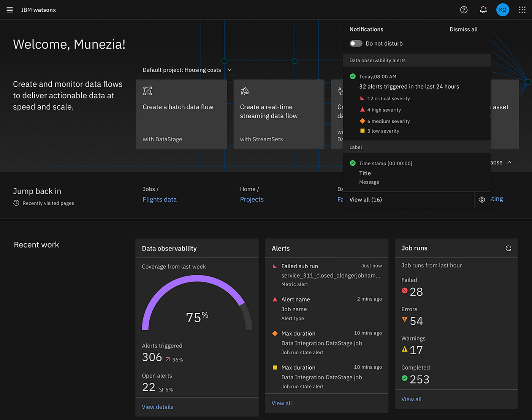Select Create a real-time streaming data flow card
The width and height of the screenshot is (532, 420).
279,114
